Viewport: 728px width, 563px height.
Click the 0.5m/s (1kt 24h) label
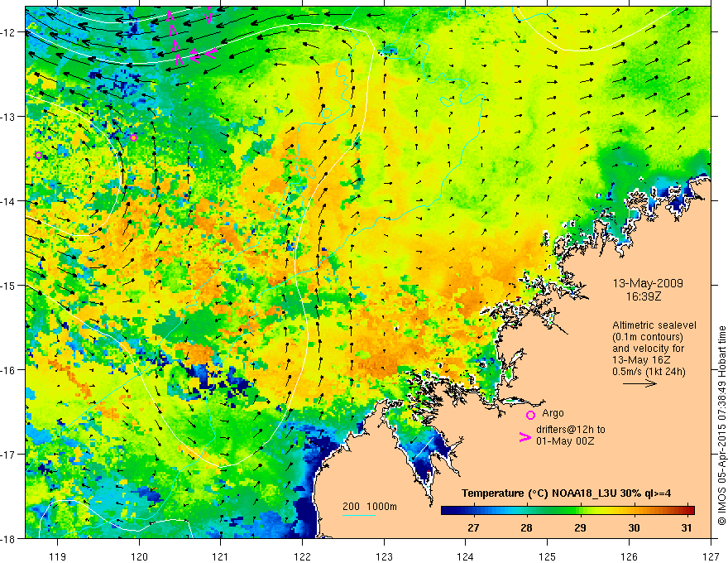click(x=649, y=372)
